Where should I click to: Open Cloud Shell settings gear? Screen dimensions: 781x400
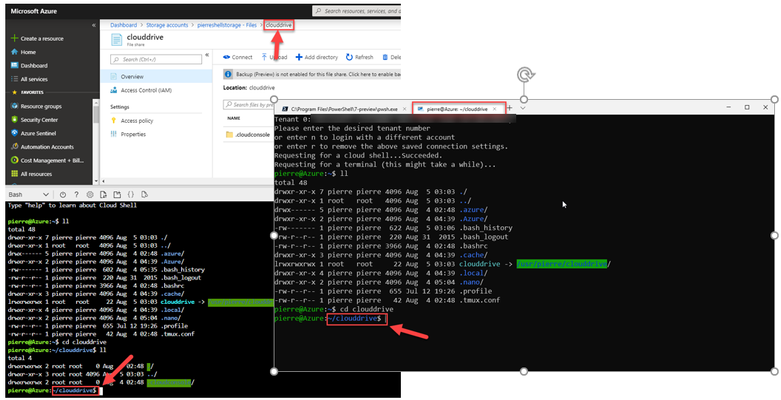pyautogui.click(x=90, y=194)
